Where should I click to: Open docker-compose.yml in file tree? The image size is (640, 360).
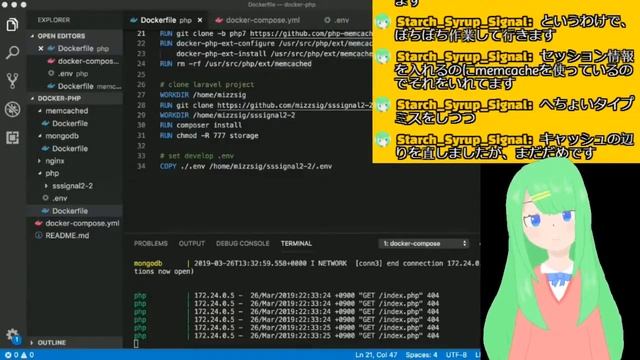(82, 223)
